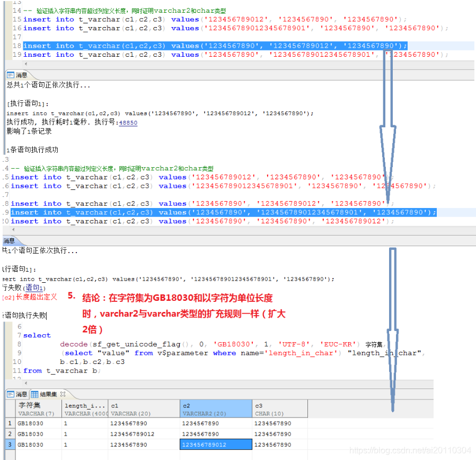Click the b.c1,b.c2,b.c3 line

(92, 362)
